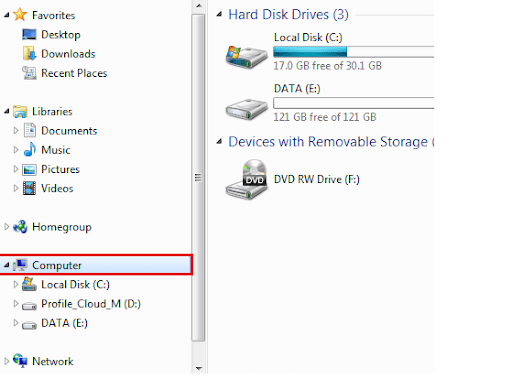The width and height of the screenshot is (512, 390).
Task: Click '121 GB free of 121 GB' text
Action: coord(325,117)
